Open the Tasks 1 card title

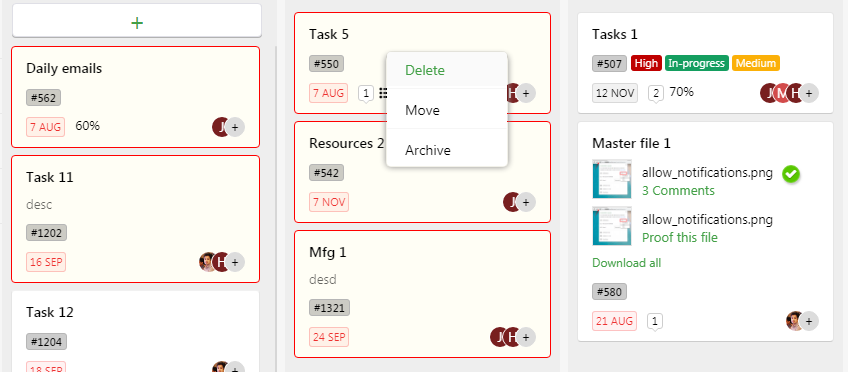(x=615, y=35)
